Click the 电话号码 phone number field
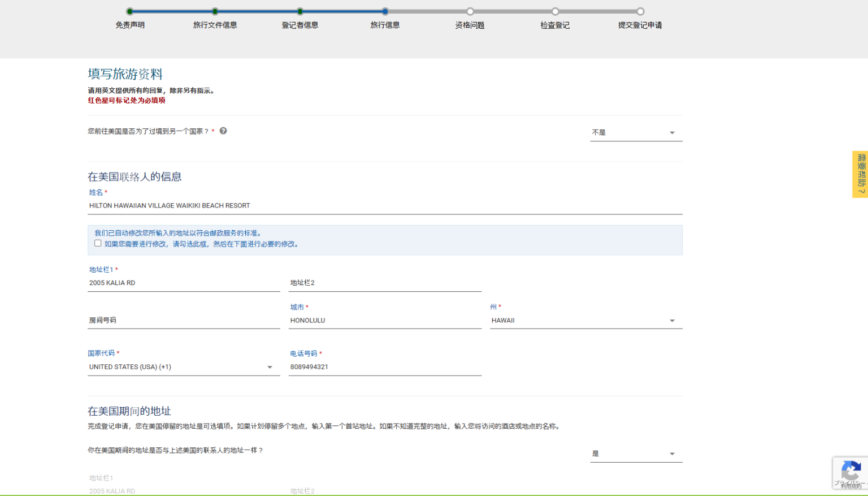The width and height of the screenshot is (868, 496). click(384, 367)
